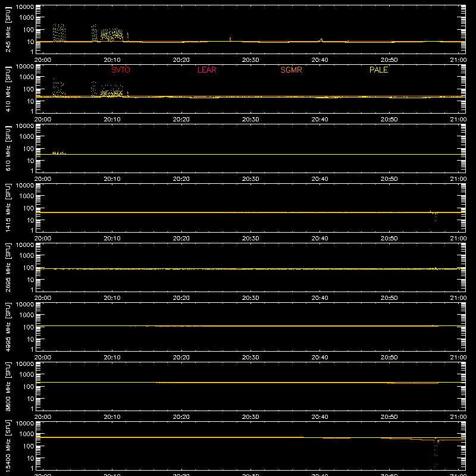
Task: Click the pink LEAR station label
Action: click(x=206, y=70)
